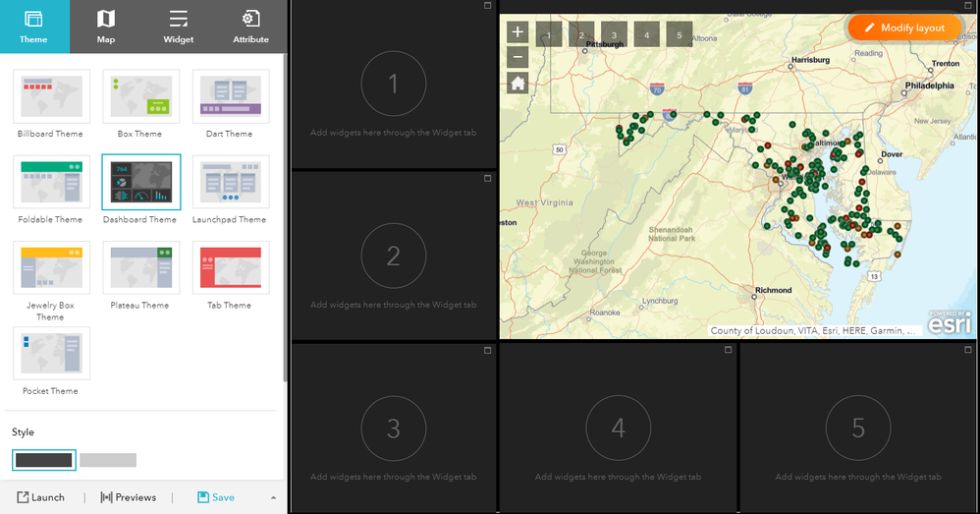Click the map attribution text

point(813,331)
